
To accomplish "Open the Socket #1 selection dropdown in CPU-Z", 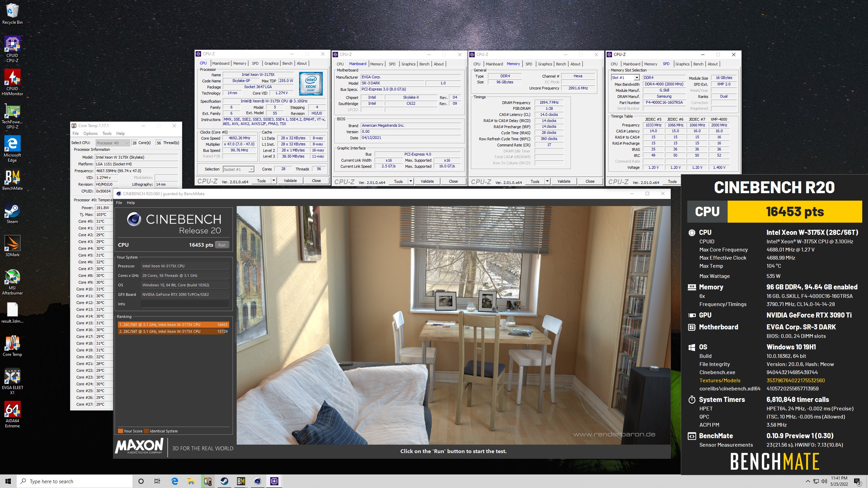I will [x=238, y=169].
